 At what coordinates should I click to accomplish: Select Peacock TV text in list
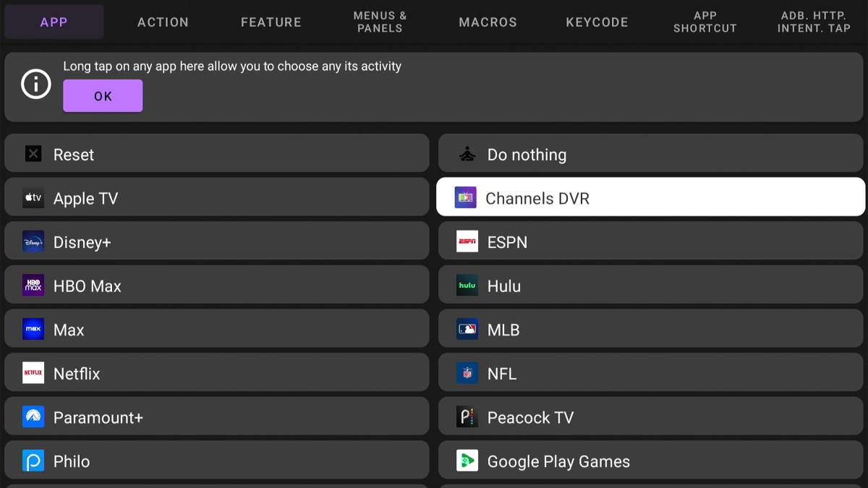[x=530, y=418]
